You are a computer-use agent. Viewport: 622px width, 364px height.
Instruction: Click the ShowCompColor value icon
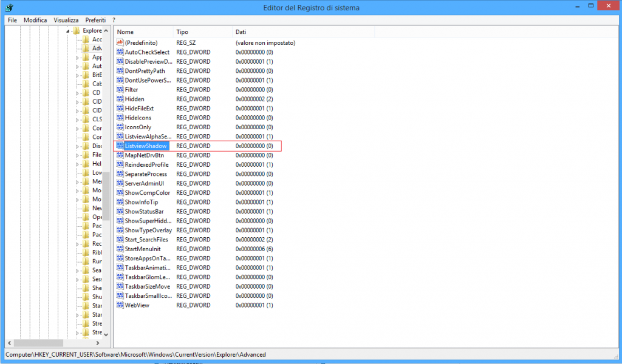(120, 192)
